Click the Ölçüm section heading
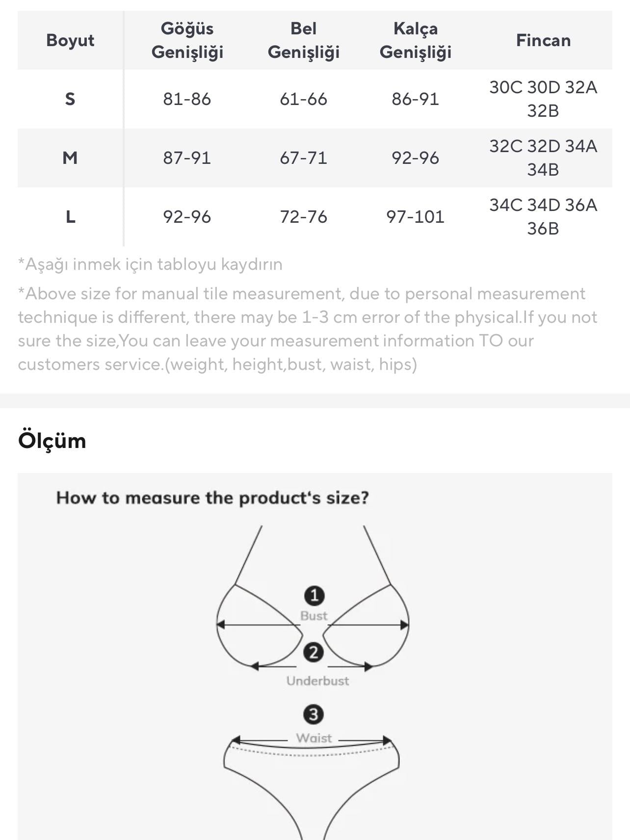This screenshot has height=840, width=630. (x=52, y=441)
